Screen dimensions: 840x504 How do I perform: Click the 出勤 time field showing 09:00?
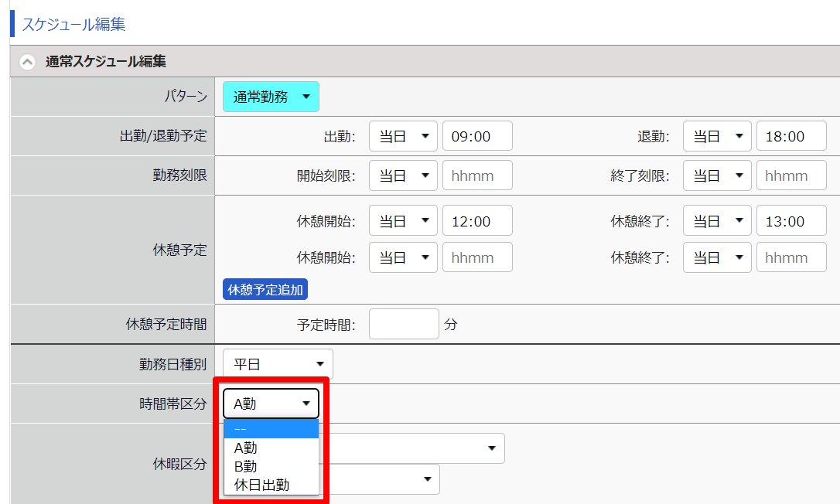pyautogui.click(x=477, y=136)
